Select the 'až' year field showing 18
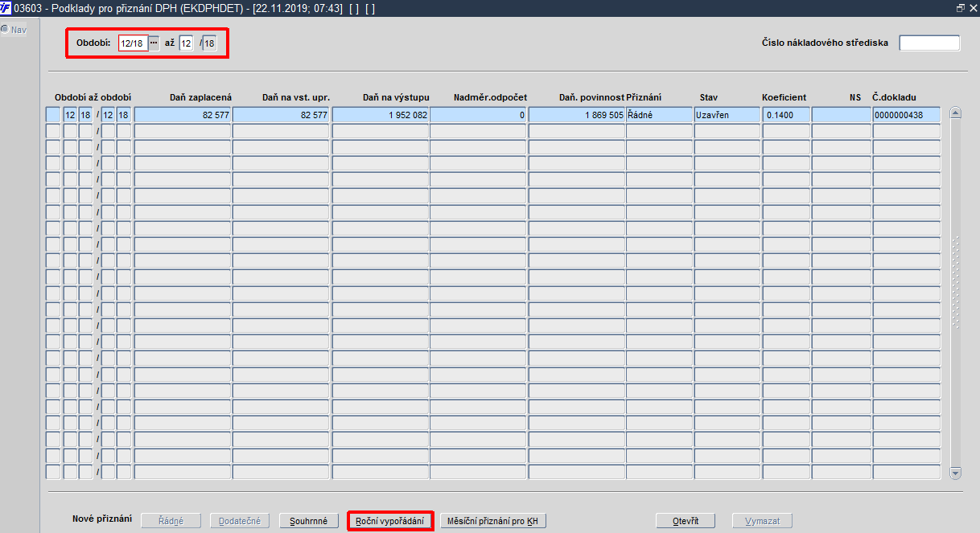The width and height of the screenshot is (980, 533). pyautogui.click(x=209, y=43)
